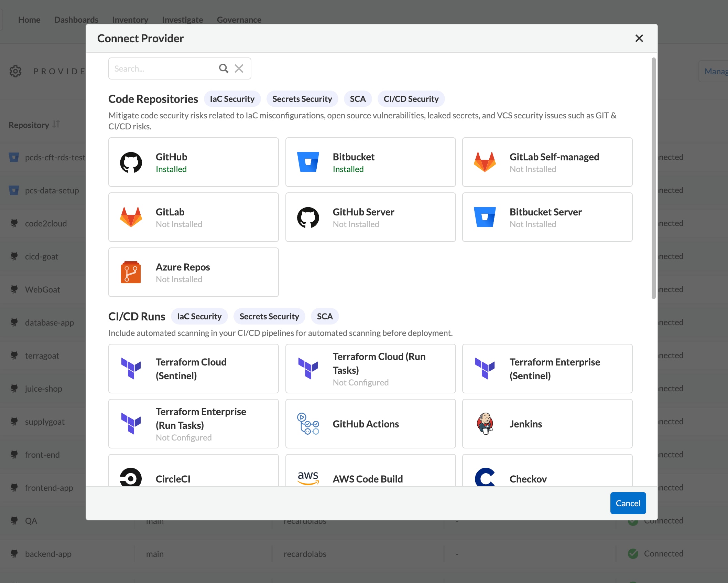Viewport: 728px width, 583px height.
Task: Click the close X button on dialog
Action: 640,38
